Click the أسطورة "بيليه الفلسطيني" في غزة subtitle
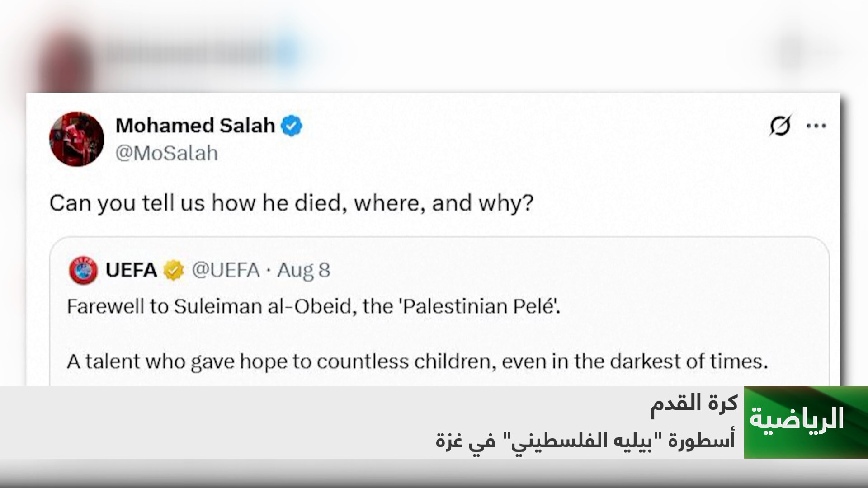Image resolution: width=868 pixels, height=488 pixels. click(x=585, y=440)
